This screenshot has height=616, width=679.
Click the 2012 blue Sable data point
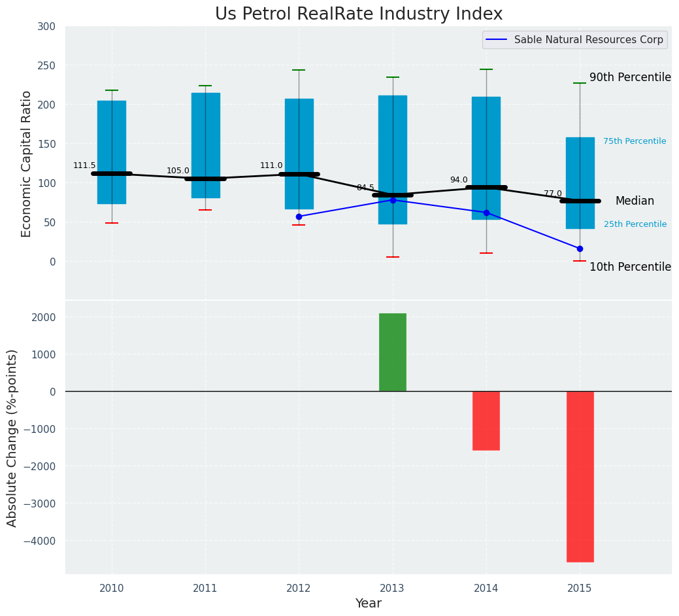pyautogui.click(x=299, y=216)
